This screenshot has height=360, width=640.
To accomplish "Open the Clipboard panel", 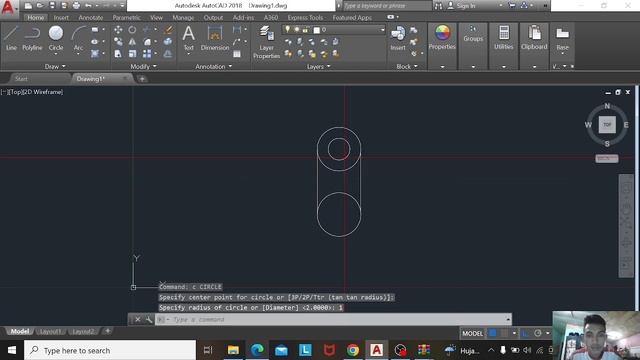I will [x=534, y=38].
